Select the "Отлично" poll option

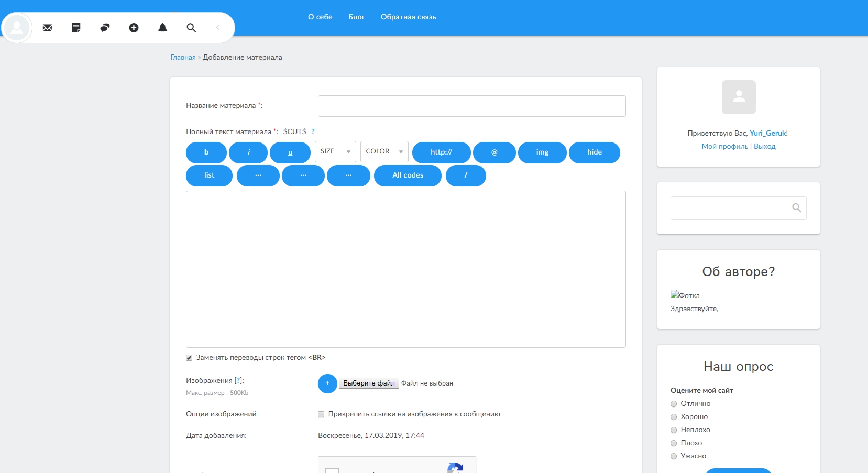[674, 404]
